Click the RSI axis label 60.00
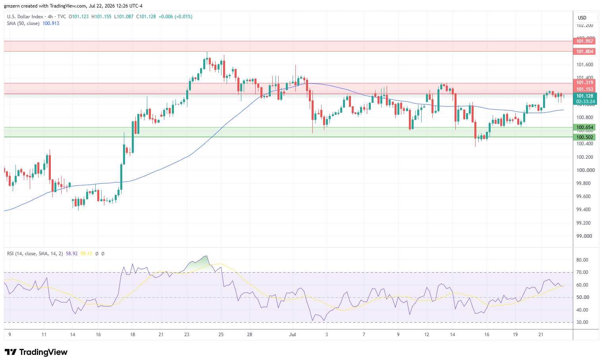603x364 pixels. click(582, 285)
